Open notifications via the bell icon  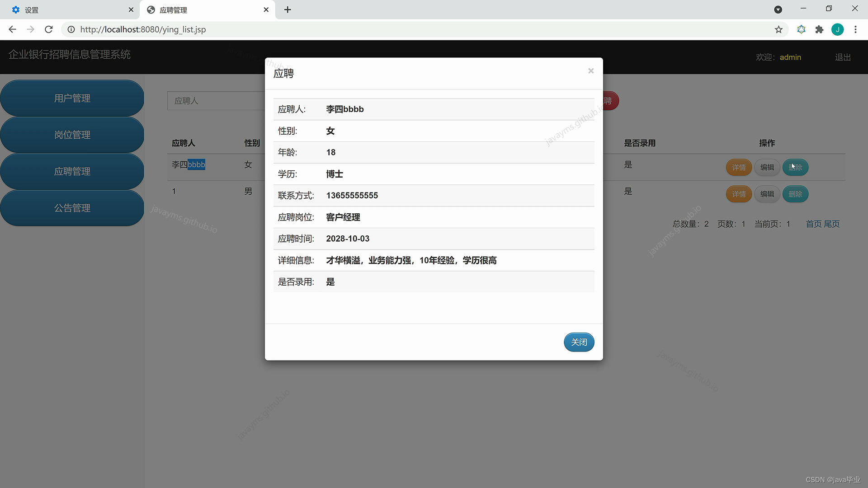click(x=801, y=29)
